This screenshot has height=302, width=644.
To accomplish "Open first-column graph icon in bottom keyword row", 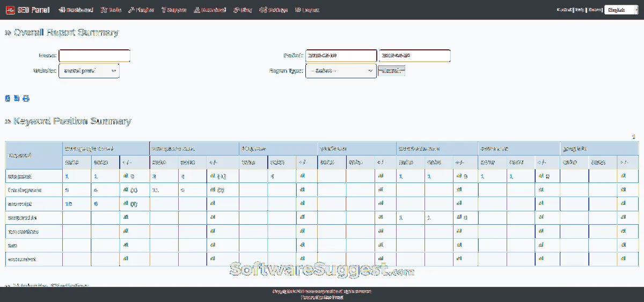I will (x=126, y=260).
